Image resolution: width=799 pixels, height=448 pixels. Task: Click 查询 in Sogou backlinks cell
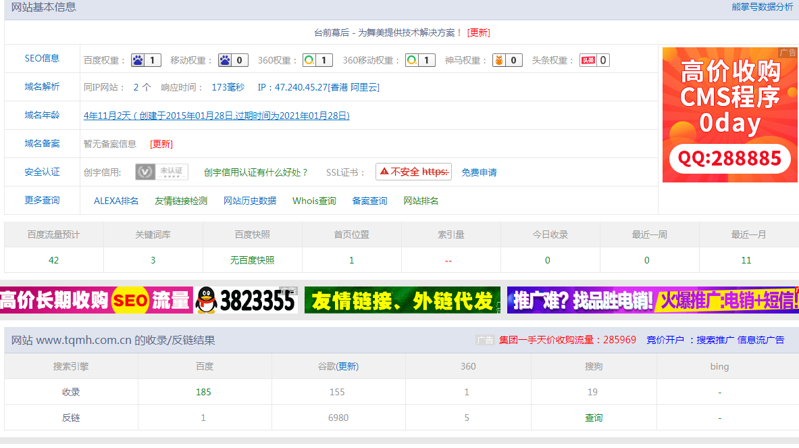pyautogui.click(x=594, y=418)
